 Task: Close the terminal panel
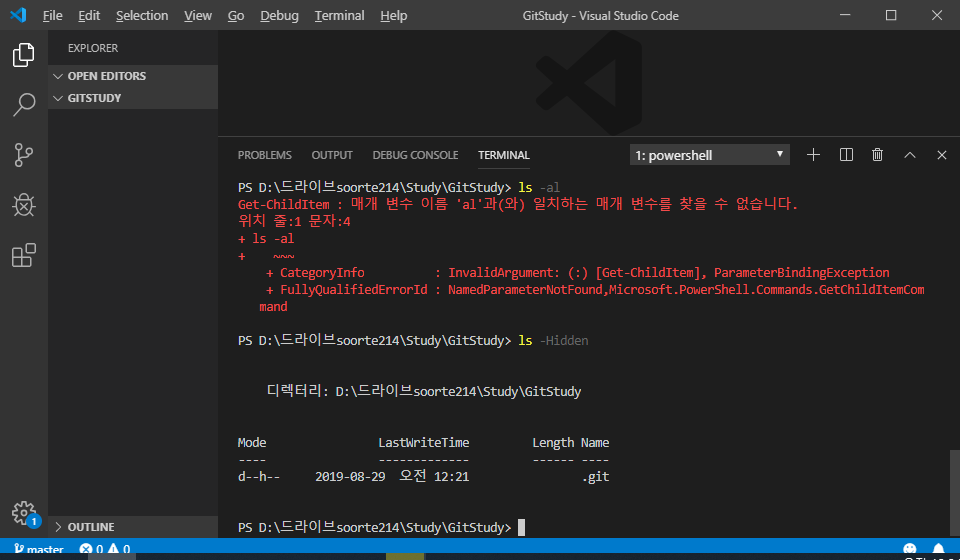coord(942,155)
